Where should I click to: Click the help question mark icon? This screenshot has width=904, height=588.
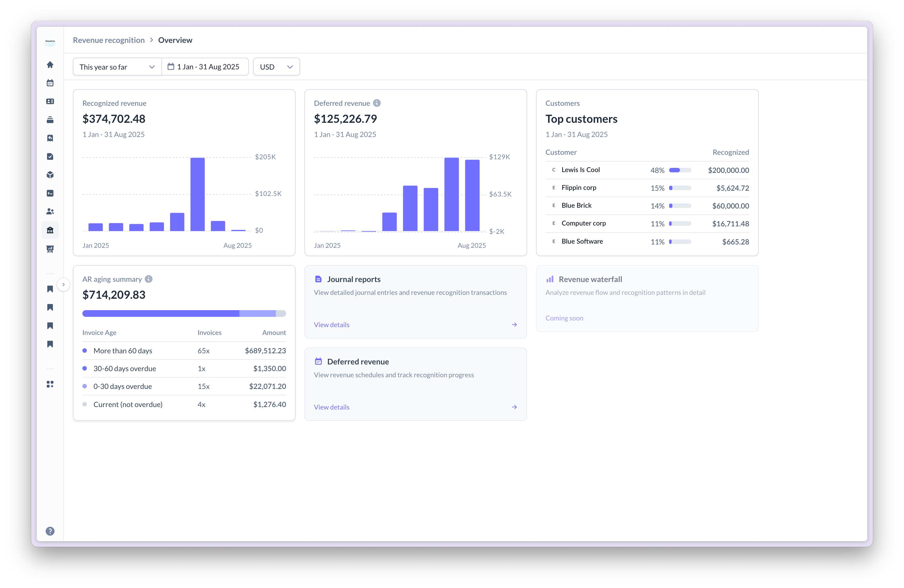pyautogui.click(x=50, y=531)
